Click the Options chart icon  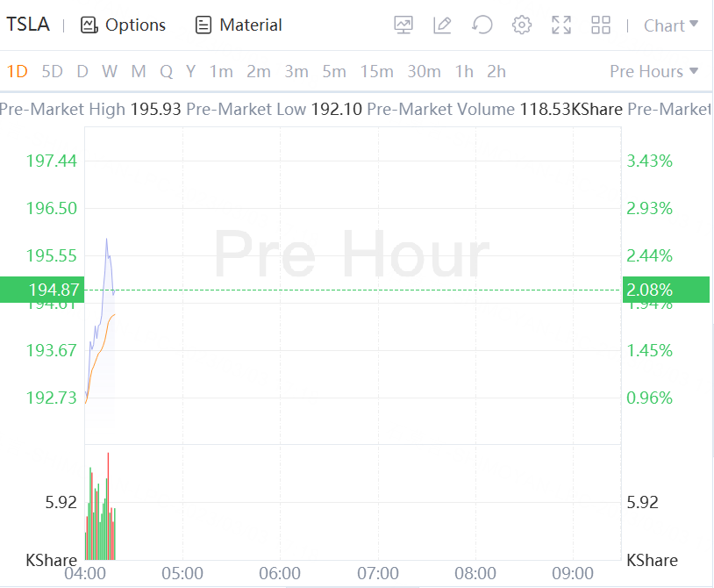[x=89, y=25]
